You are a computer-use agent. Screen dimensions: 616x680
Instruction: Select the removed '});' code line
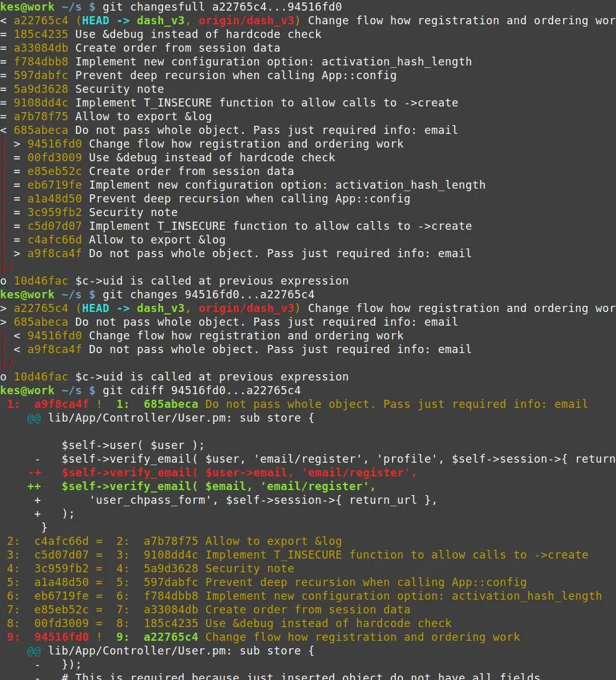[x=58, y=664]
